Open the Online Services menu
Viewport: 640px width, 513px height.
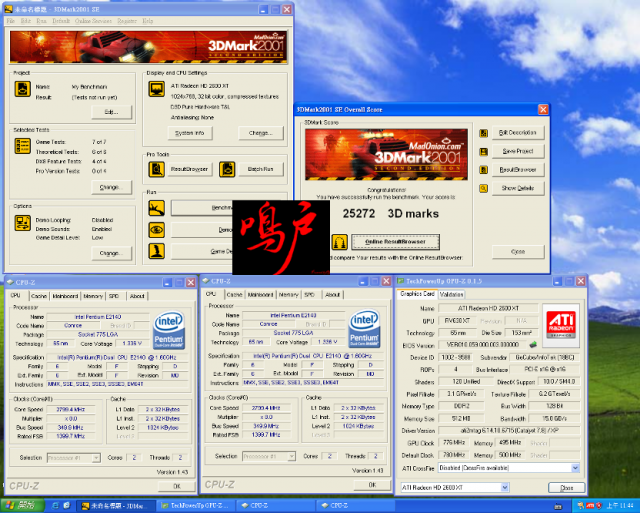point(93,21)
